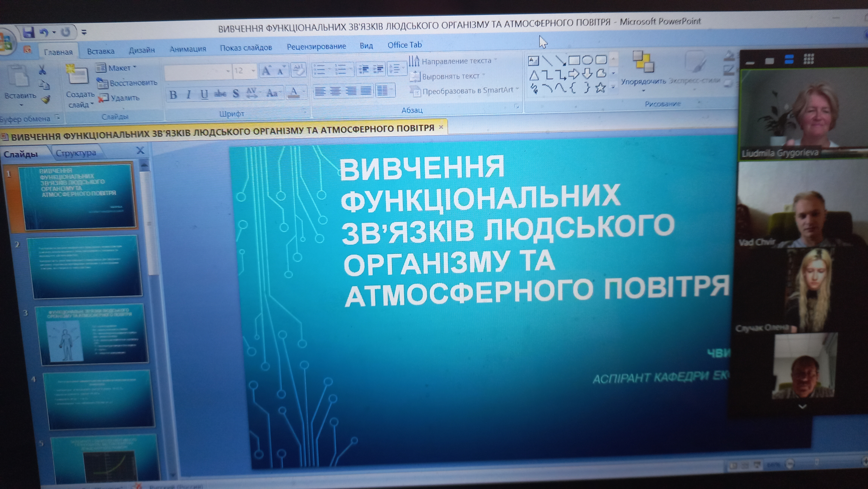Image resolution: width=868 pixels, height=489 pixels.
Task: Open the Показ слайдов tab
Action: pos(246,48)
